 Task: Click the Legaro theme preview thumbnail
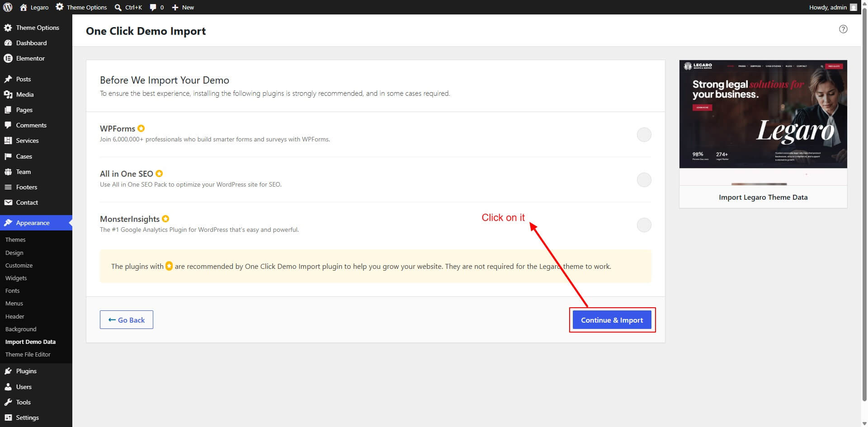click(763, 122)
